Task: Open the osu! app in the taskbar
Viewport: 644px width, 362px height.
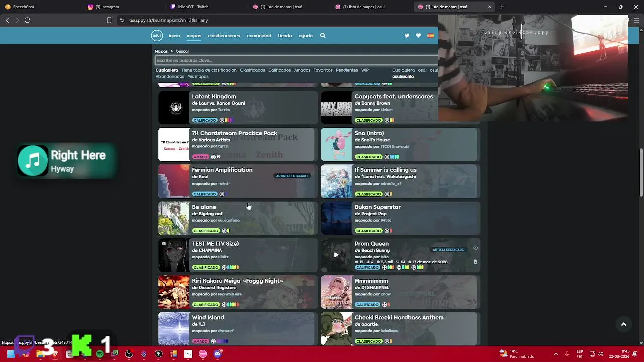Action: pos(203,354)
